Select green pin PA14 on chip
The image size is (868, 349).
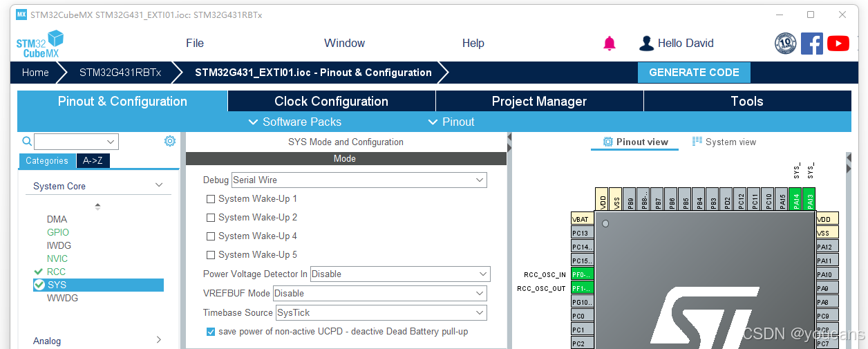[795, 199]
